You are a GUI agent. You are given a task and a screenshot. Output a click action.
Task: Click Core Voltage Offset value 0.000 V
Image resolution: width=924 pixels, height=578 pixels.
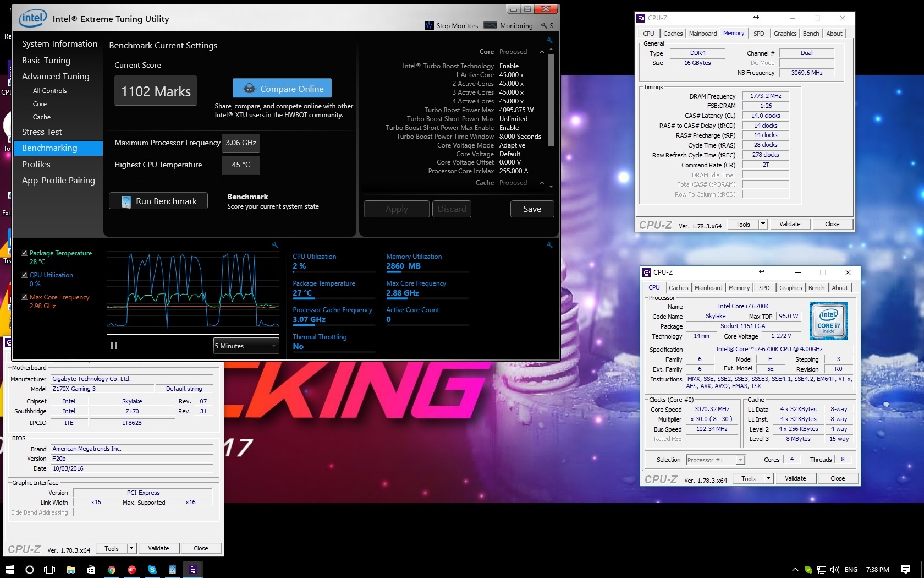click(510, 162)
